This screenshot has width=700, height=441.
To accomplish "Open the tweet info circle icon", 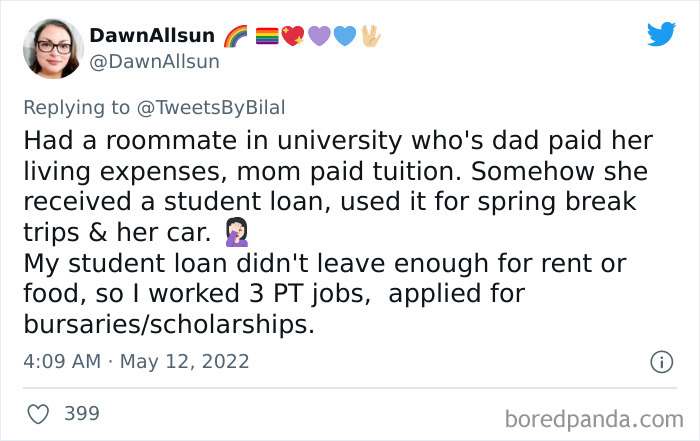I will [661, 361].
